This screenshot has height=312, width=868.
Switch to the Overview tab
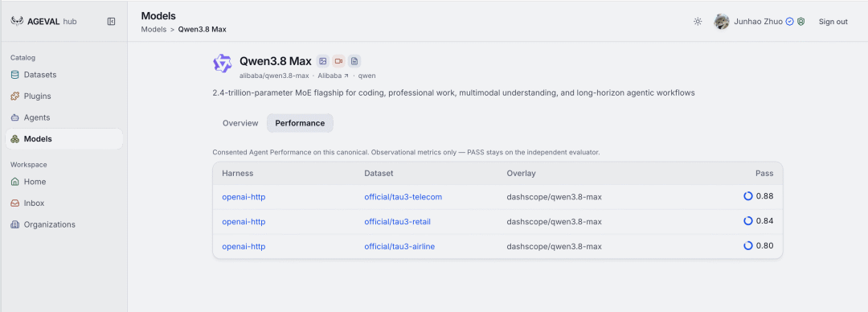(x=240, y=123)
